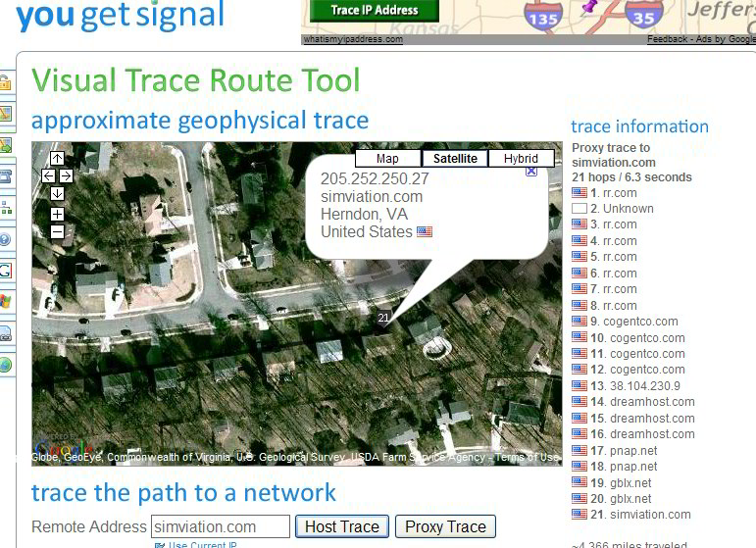Click the Use Current IP link
The width and height of the screenshot is (756, 548).
(203, 545)
